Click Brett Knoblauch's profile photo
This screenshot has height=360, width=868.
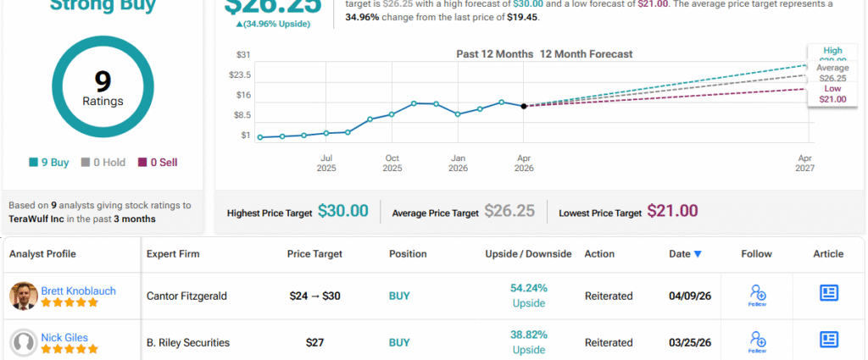pyautogui.click(x=23, y=296)
